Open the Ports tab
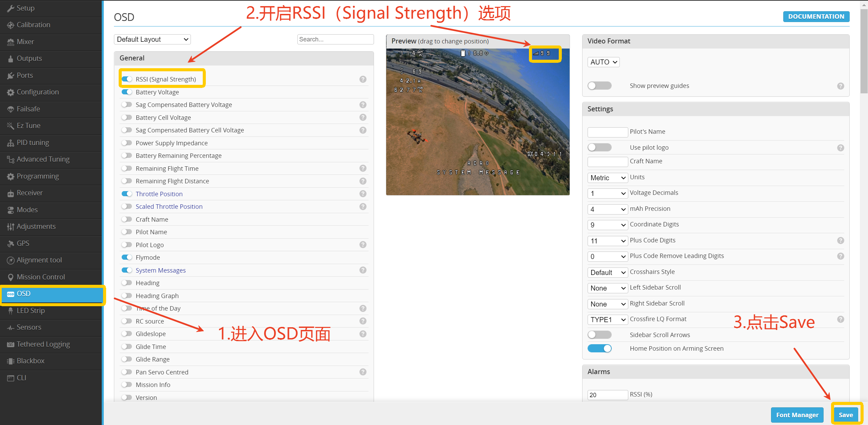This screenshot has width=868, height=425. tap(51, 75)
